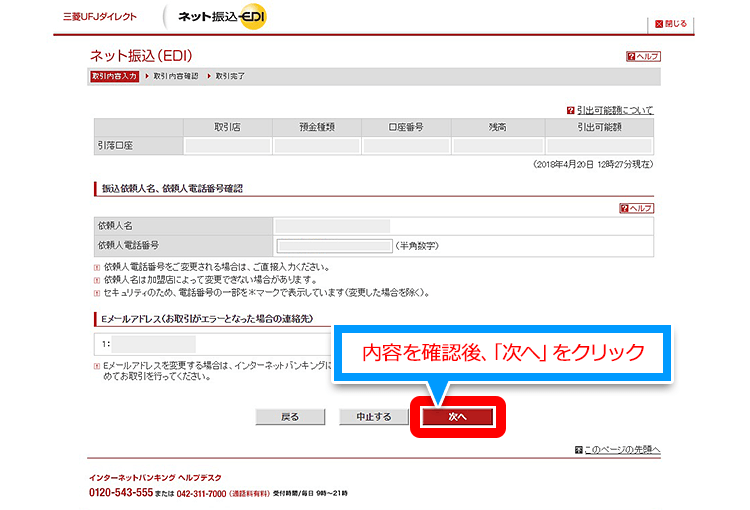The height and width of the screenshot is (510, 750).
Task: Close the window via 閉じる button
Action: [x=671, y=23]
